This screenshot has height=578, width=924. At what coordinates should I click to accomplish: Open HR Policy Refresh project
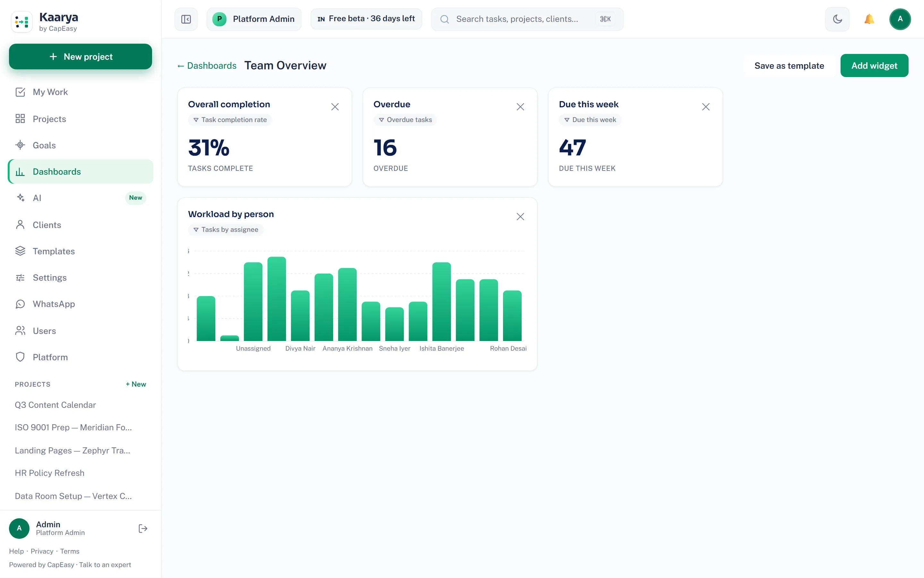(x=50, y=473)
